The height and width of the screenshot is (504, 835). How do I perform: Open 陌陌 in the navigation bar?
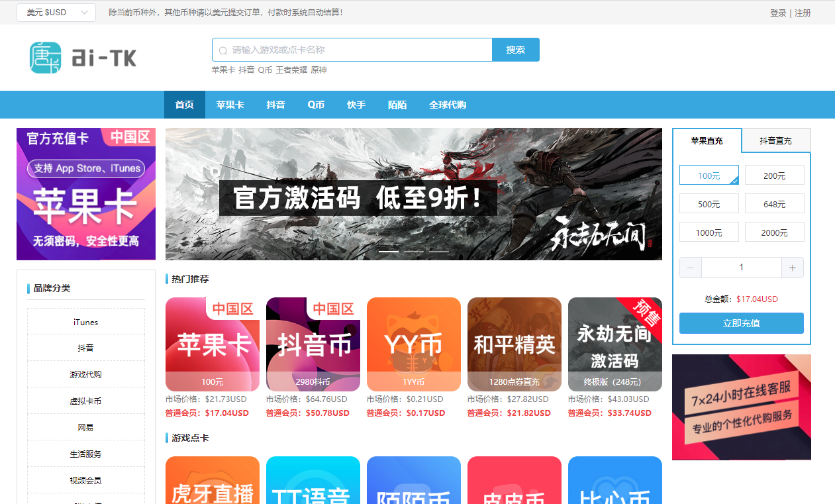point(397,105)
